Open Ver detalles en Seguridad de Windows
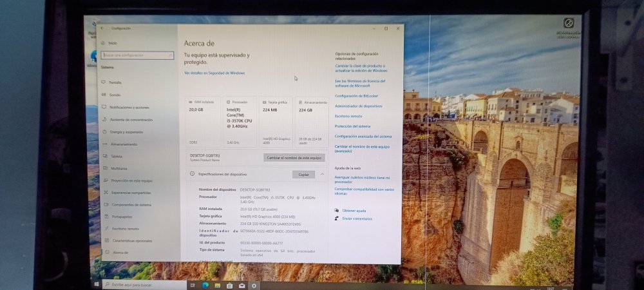This screenshot has width=644, height=290. click(x=214, y=73)
